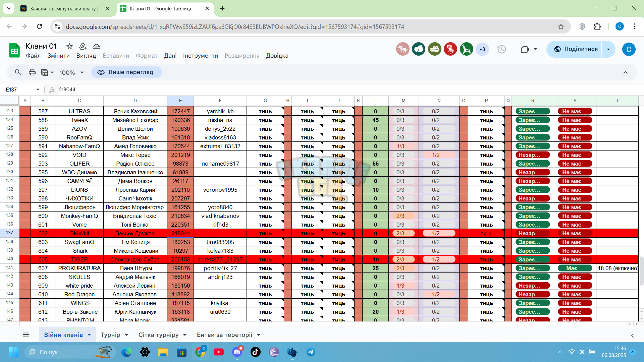Open the Сітка турніру tab menu arrow

[x=185, y=335]
